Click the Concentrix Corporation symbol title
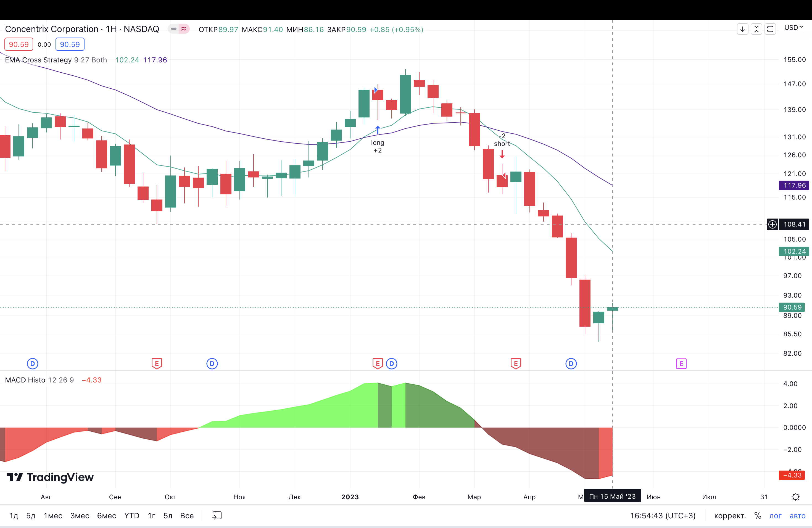 [x=82, y=29]
